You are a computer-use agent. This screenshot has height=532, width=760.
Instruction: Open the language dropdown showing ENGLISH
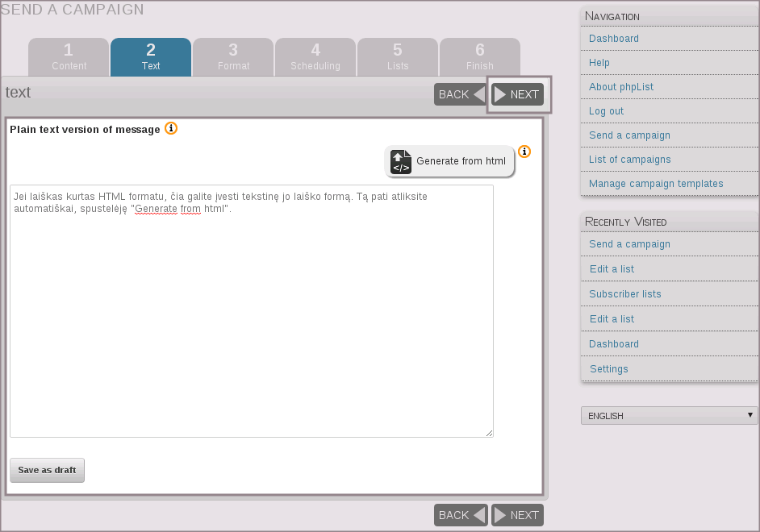pos(669,416)
